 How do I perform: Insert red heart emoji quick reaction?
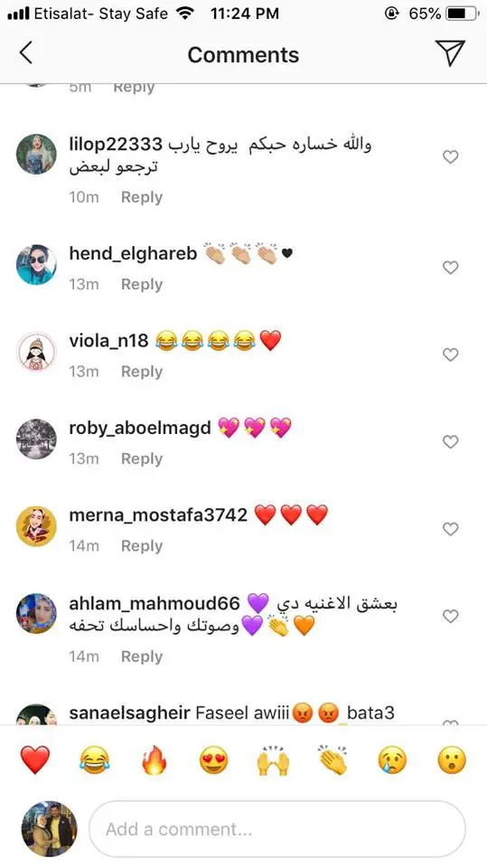[x=35, y=759]
